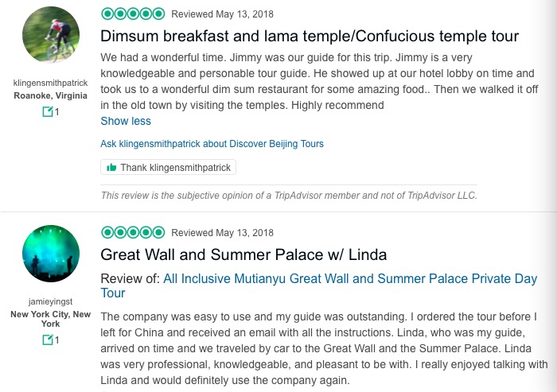Follow the All Inclusive Mutianyu Great Wall tour link
557x392 pixels.
click(350, 279)
